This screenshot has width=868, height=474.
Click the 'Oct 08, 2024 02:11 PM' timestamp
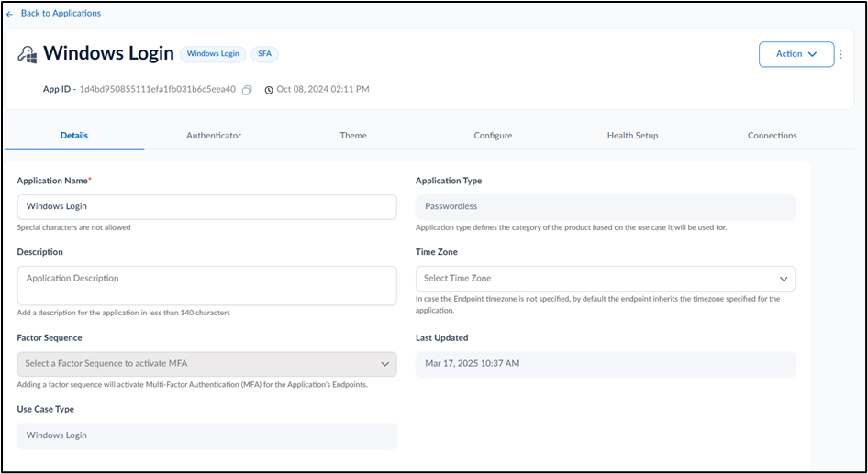[323, 89]
